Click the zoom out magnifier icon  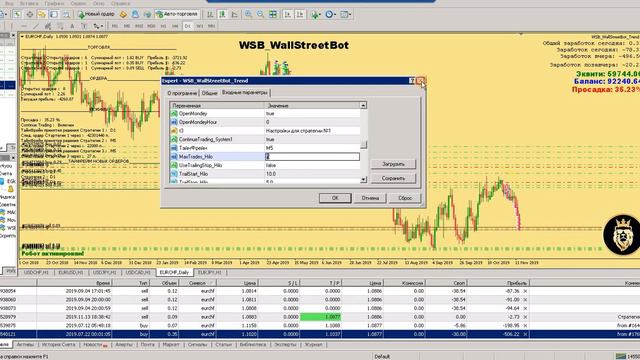point(260,14)
